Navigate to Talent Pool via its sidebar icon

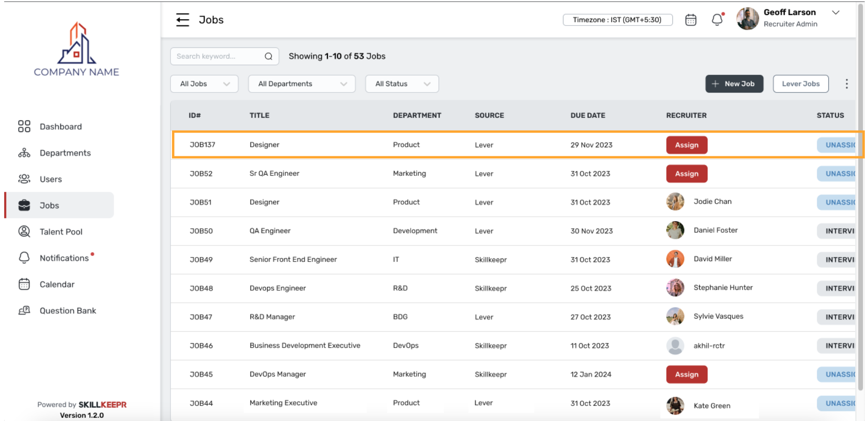click(24, 231)
